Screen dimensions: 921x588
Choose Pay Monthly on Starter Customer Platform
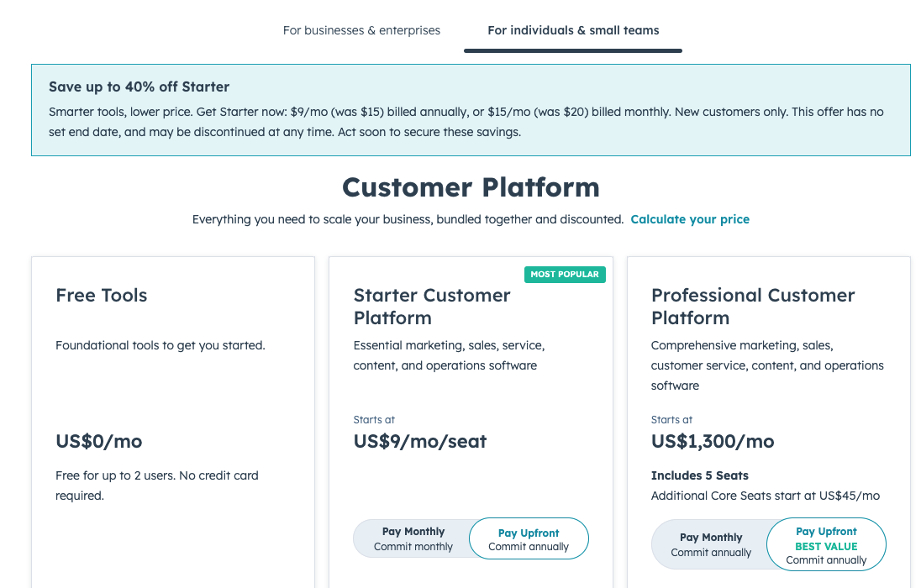(x=413, y=538)
